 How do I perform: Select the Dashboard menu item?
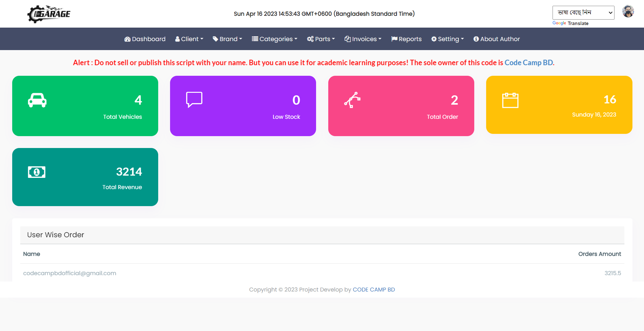pyautogui.click(x=145, y=39)
